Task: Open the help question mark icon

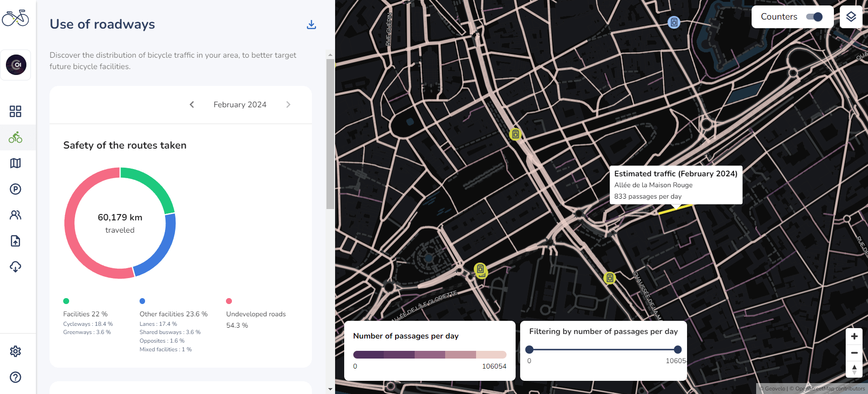Action: [15, 377]
